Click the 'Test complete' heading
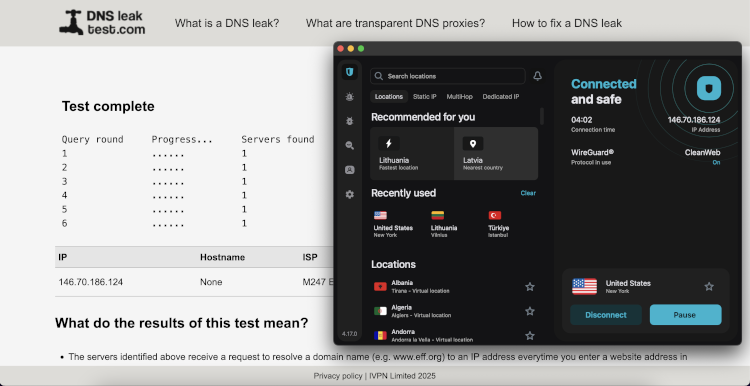 (x=108, y=106)
